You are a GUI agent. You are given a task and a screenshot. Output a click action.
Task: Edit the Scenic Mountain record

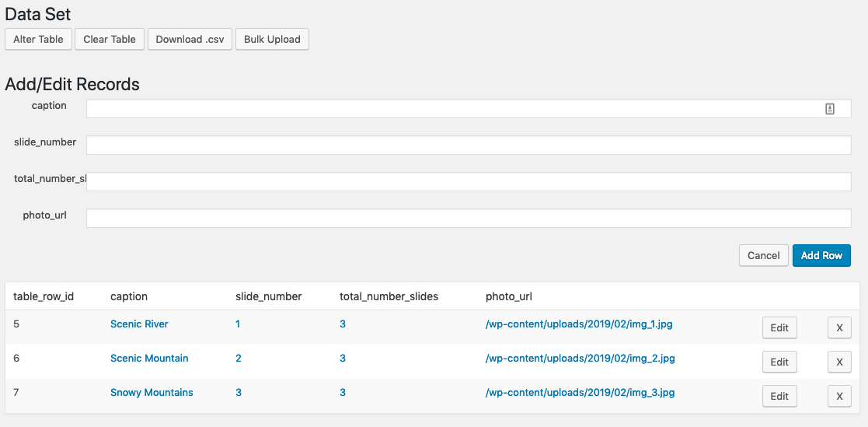779,362
